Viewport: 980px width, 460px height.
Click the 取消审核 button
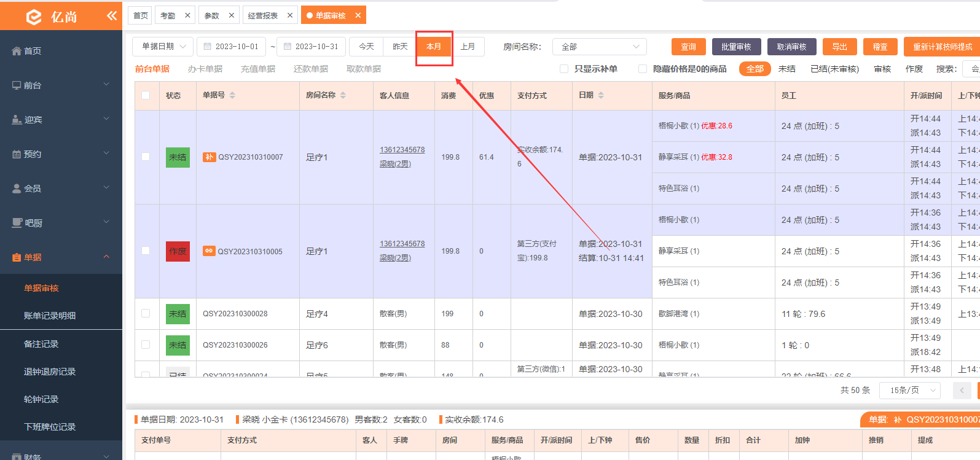(791, 47)
